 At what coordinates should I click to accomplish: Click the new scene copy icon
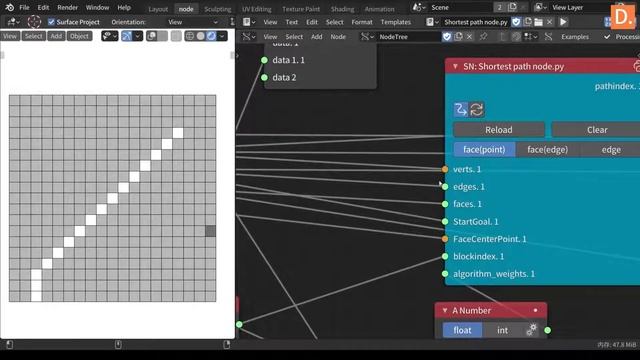tap(513, 7)
